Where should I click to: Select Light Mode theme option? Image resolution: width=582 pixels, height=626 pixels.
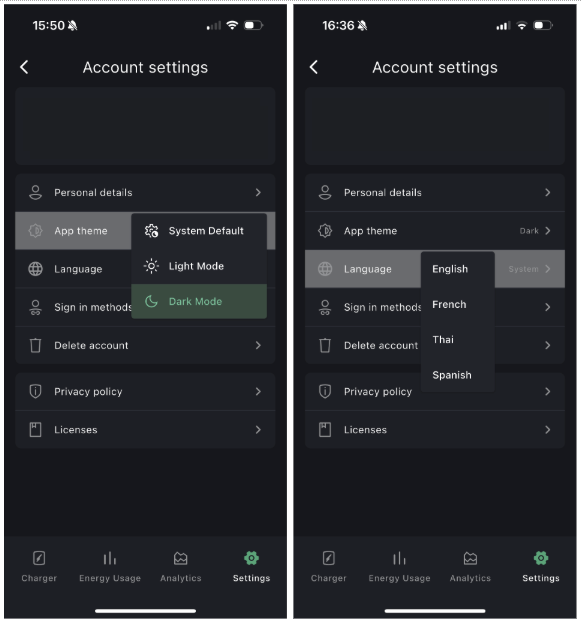coord(199,266)
